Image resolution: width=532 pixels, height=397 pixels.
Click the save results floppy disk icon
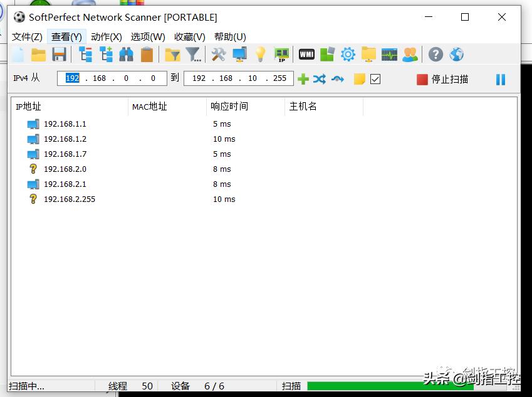point(59,55)
